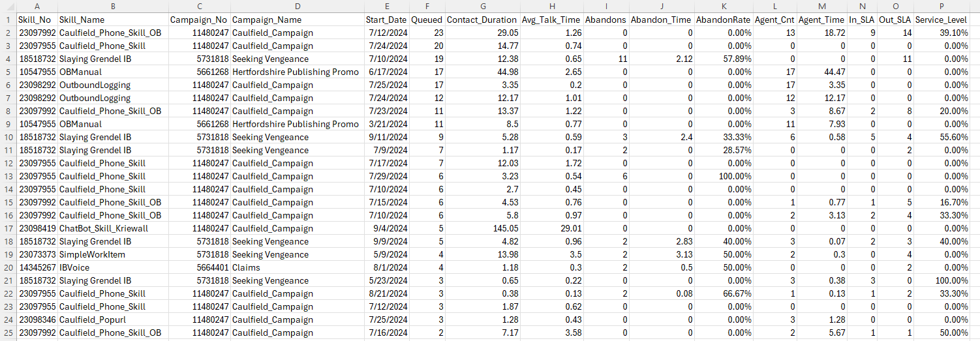Click the Service_Level header cell
Viewport: 980px width, 341px height.
942,20
